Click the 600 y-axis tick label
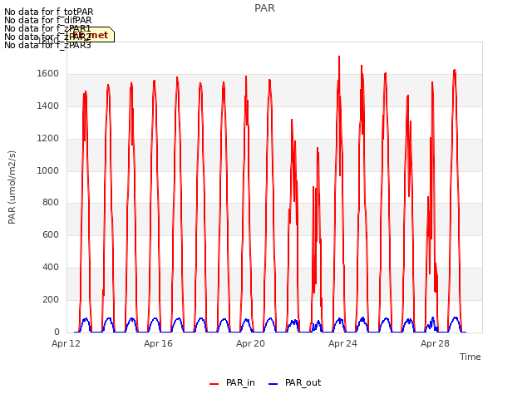This screenshot has width=532, height=399. [x=51, y=234]
